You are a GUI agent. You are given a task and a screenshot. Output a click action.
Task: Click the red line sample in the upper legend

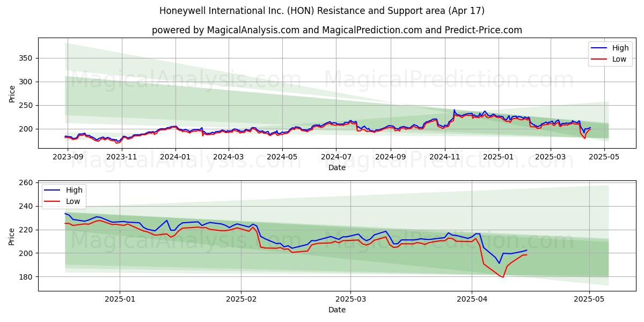(x=599, y=60)
